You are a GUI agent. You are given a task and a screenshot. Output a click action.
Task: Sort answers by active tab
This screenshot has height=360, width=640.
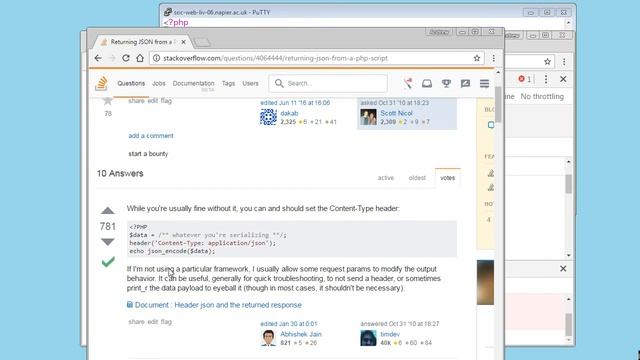click(x=386, y=178)
